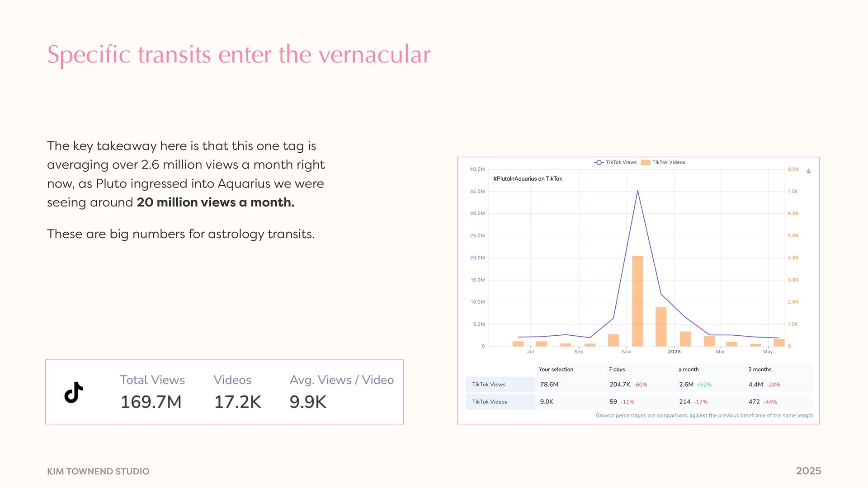Click the KIM TOWNEND STUDIO footer text
Screen dimensions: 868x488
[98, 471]
